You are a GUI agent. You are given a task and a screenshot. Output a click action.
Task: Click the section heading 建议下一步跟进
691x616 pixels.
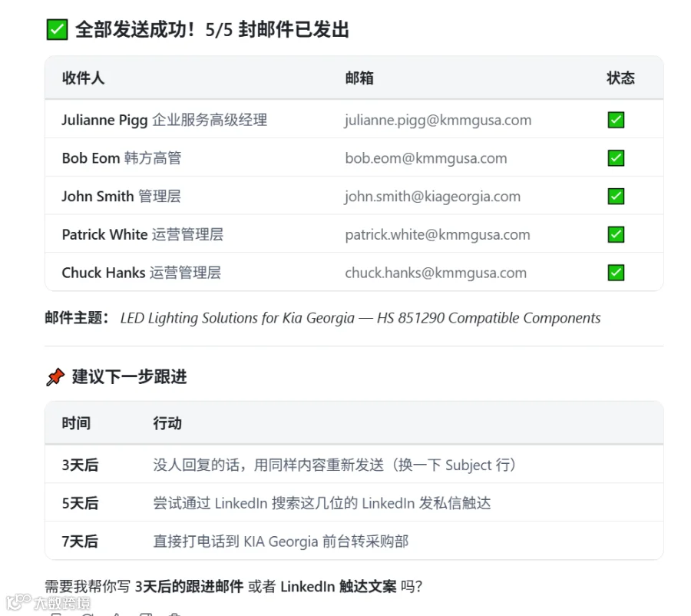[130, 377]
